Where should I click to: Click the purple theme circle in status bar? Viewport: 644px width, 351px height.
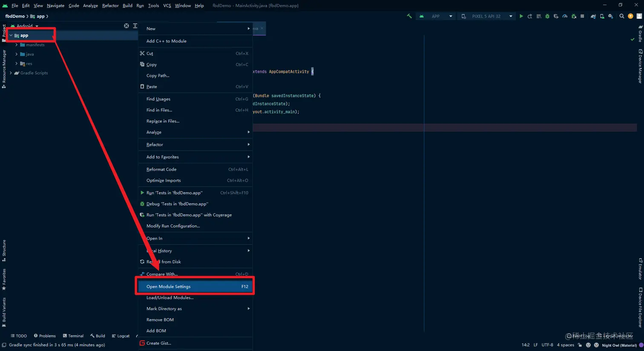641,345
